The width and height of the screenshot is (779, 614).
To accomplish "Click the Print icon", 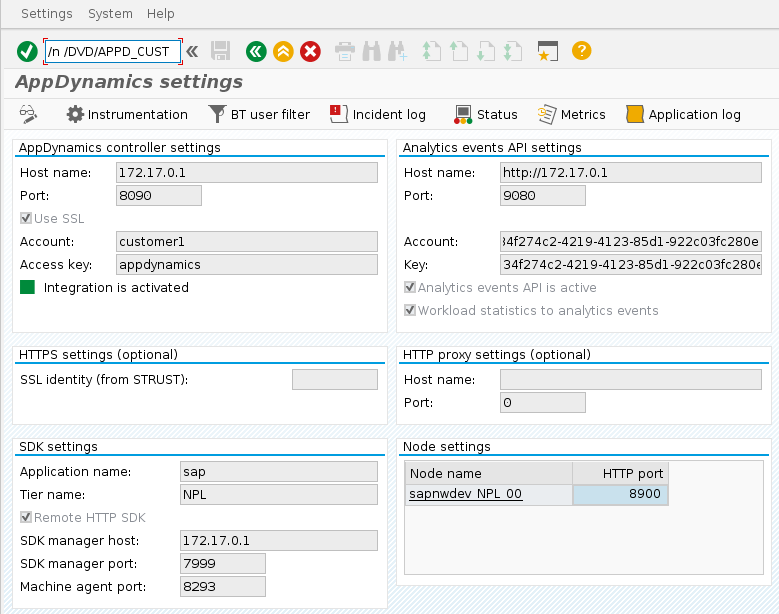I will (345, 51).
